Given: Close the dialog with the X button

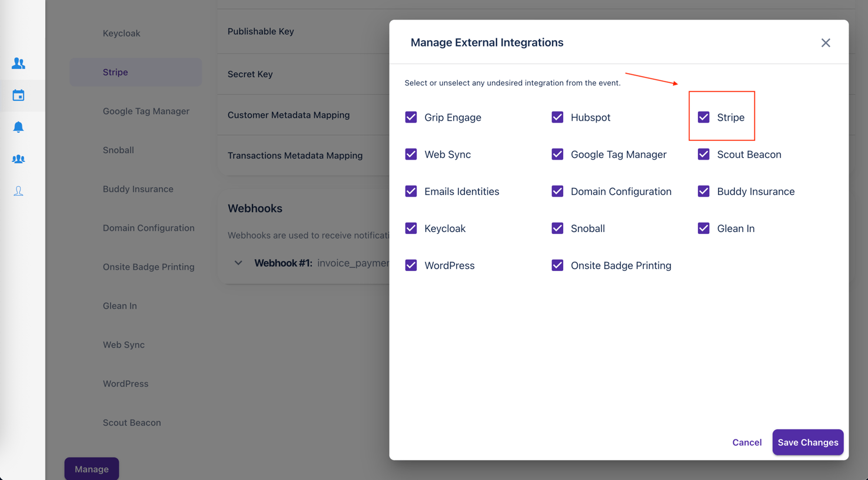Looking at the screenshot, I should [826, 42].
